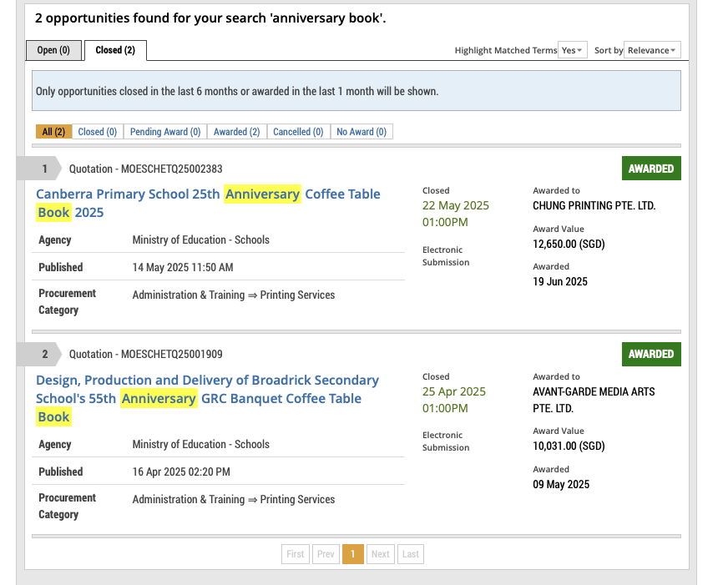Click AWARDED badge on first quotation

click(651, 169)
